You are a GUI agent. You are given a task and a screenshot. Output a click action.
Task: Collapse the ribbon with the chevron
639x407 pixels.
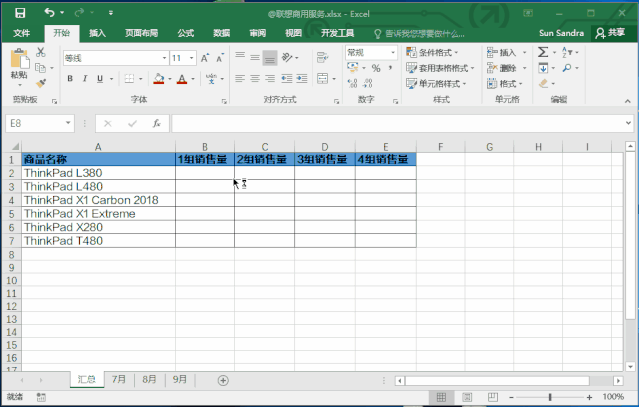tap(628, 101)
